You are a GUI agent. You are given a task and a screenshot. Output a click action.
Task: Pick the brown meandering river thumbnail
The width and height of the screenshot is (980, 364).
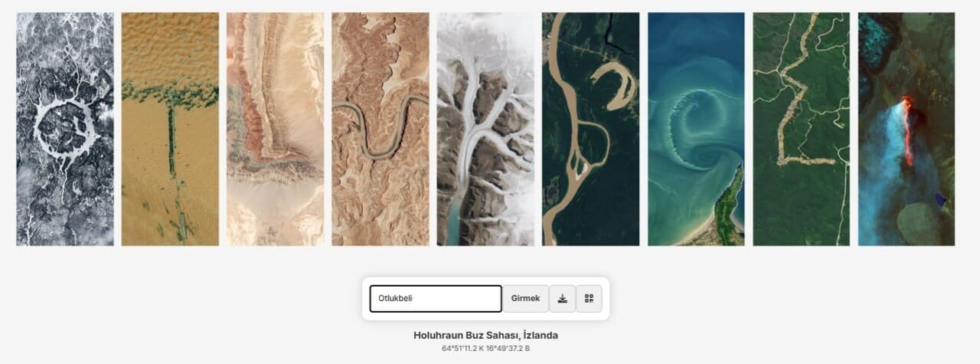pos(590,129)
